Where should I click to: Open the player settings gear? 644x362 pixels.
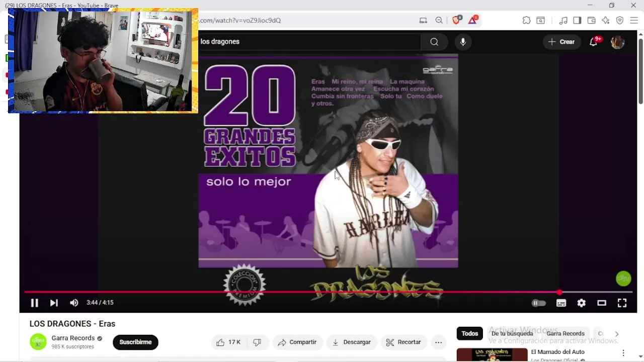pyautogui.click(x=581, y=303)
